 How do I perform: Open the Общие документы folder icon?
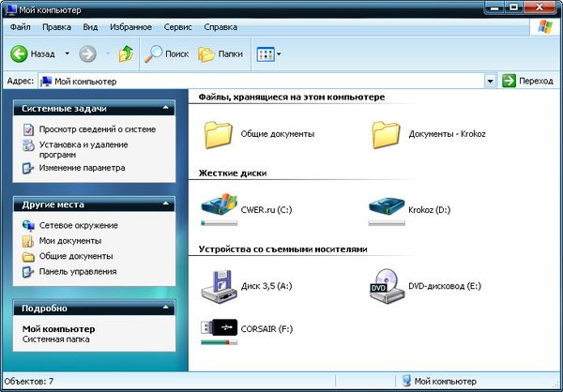[x=218, y=134]
